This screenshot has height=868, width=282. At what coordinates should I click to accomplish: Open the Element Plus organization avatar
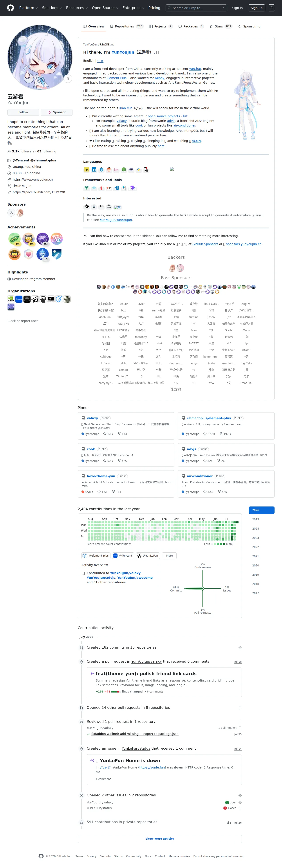[x=59, y=299]
